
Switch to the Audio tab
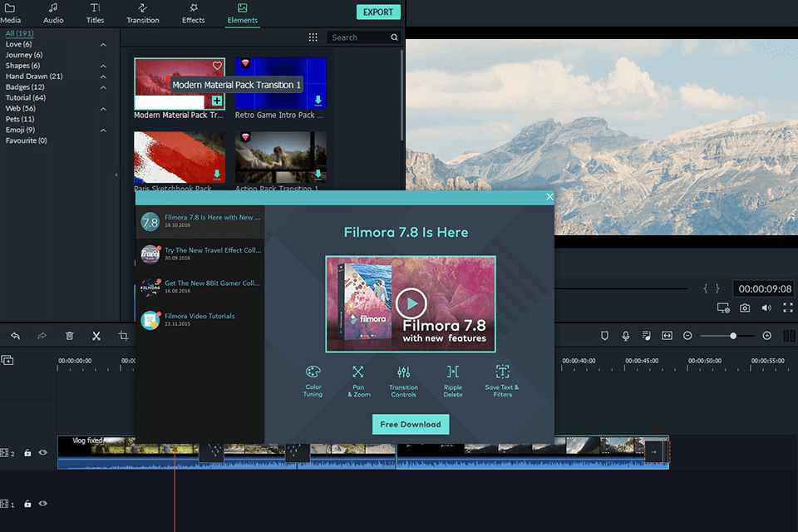coord(53,14)
